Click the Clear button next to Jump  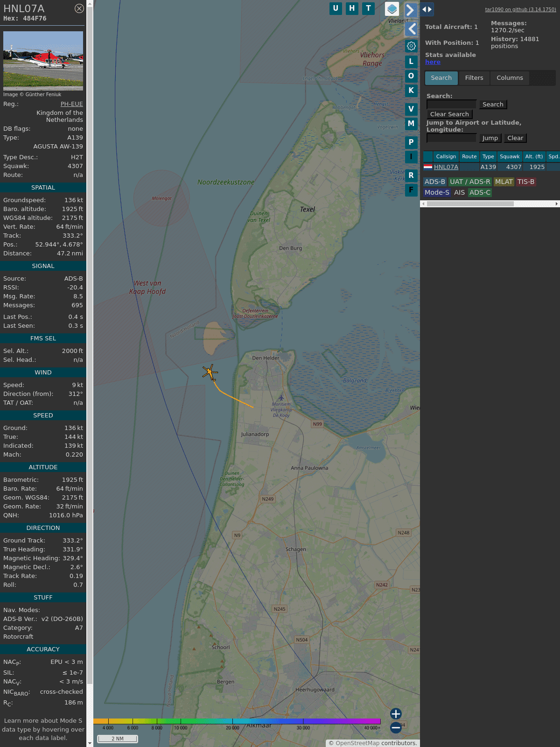click(515, 138)
